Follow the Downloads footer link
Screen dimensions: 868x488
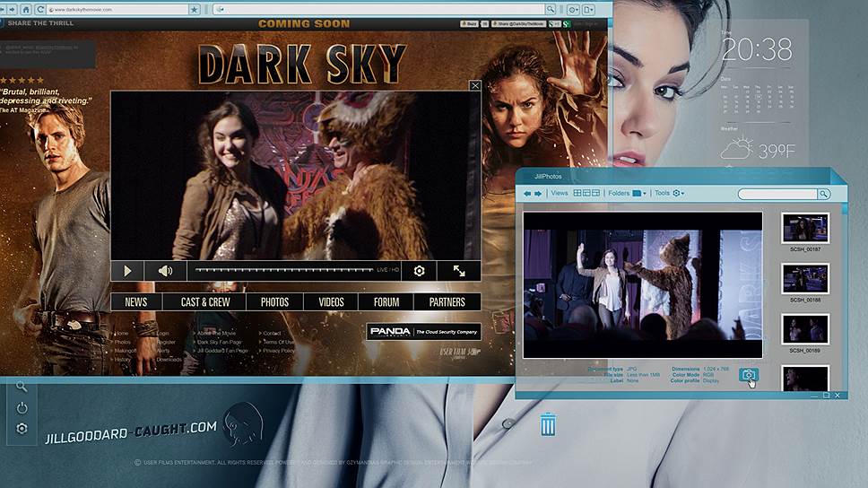point(169,360)
